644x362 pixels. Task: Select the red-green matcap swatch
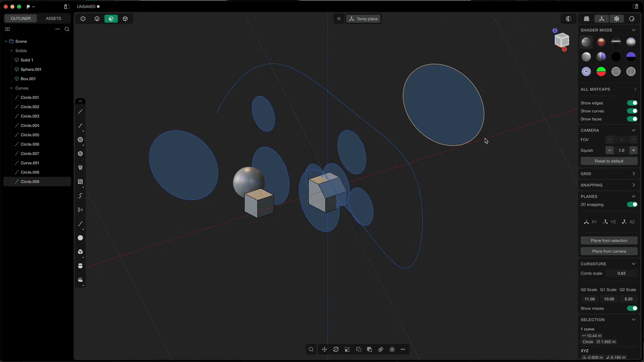click(601, 71)
